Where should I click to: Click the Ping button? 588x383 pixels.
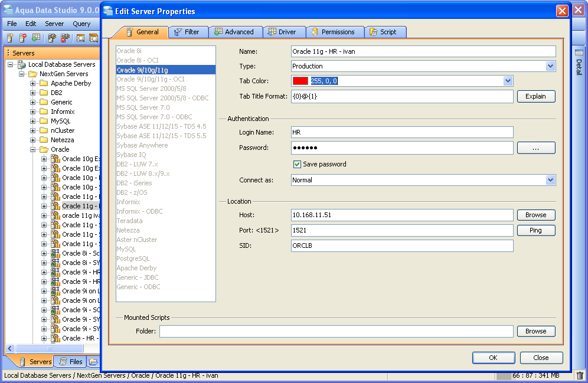click(536, 231)
